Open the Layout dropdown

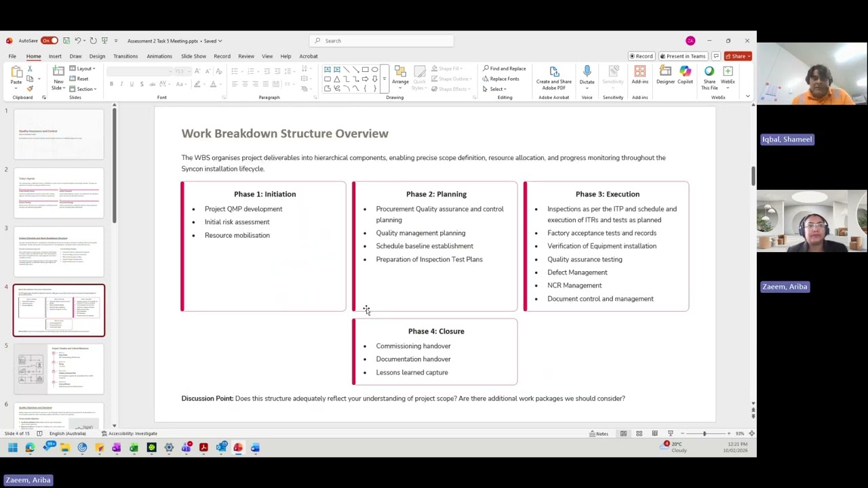[83, 68]
